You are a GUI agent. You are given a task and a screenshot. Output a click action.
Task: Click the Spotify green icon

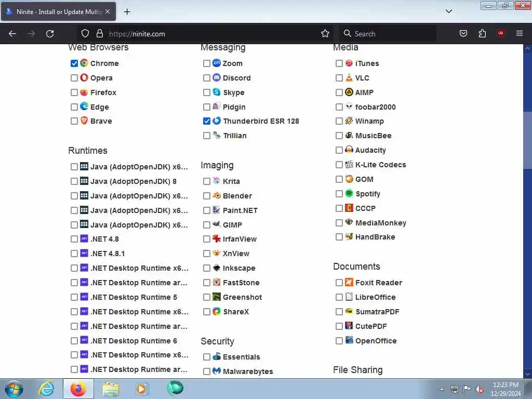point(349,193)
